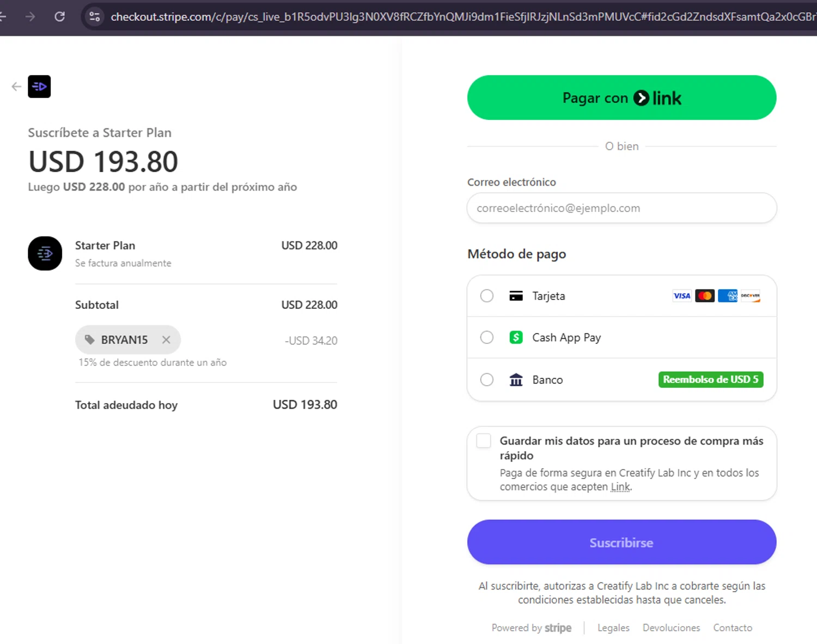Open the Legales footer link

pyautogui.click(x=613, y=628)
